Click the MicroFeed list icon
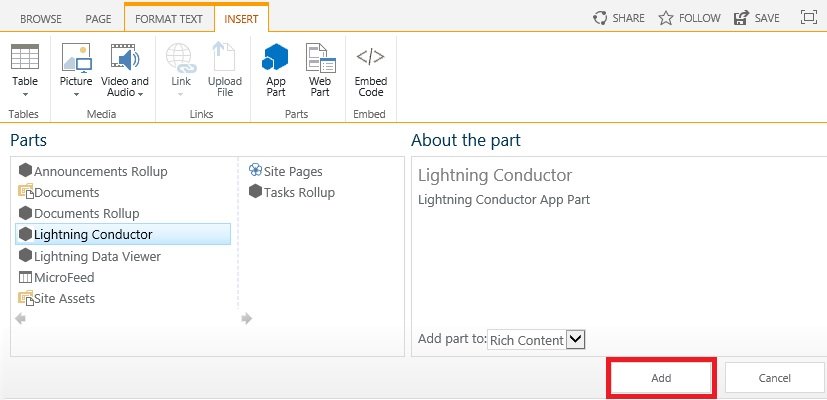Screen dimensions: 827x400 [25, 277]
